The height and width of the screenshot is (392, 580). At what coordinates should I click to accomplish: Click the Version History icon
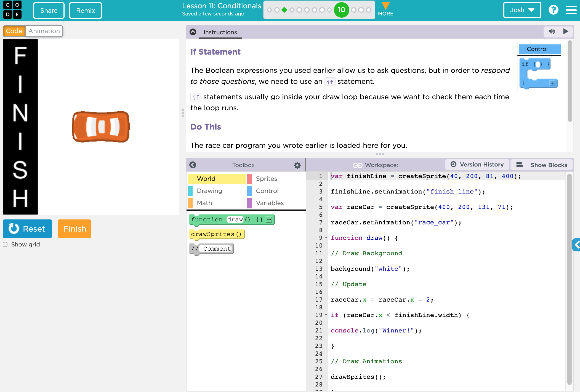tap(453, 165)
